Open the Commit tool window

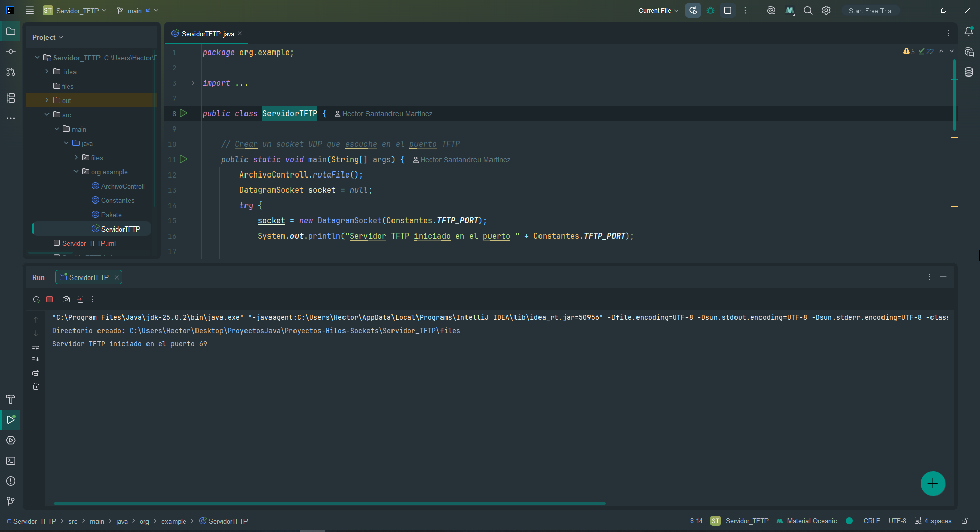(11, 52)
